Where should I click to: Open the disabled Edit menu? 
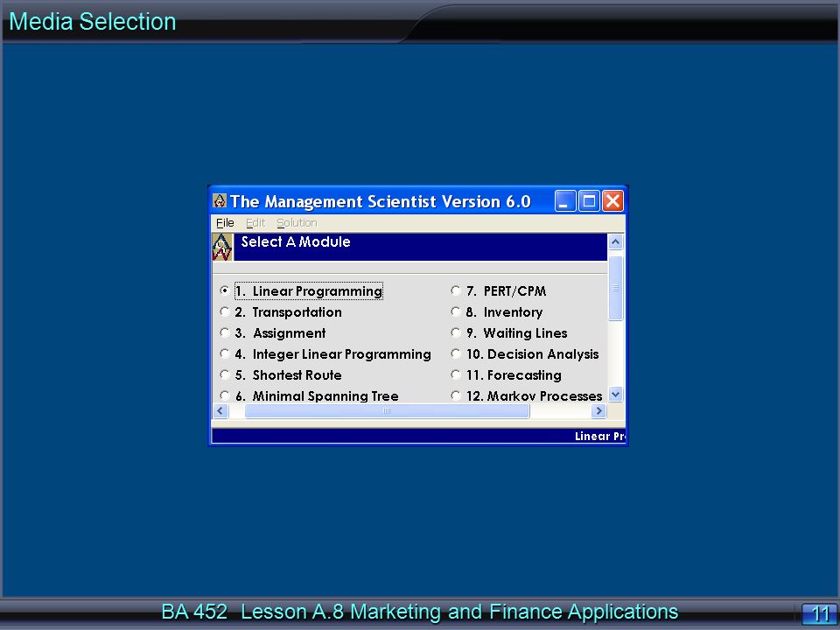tap(255, 223)
